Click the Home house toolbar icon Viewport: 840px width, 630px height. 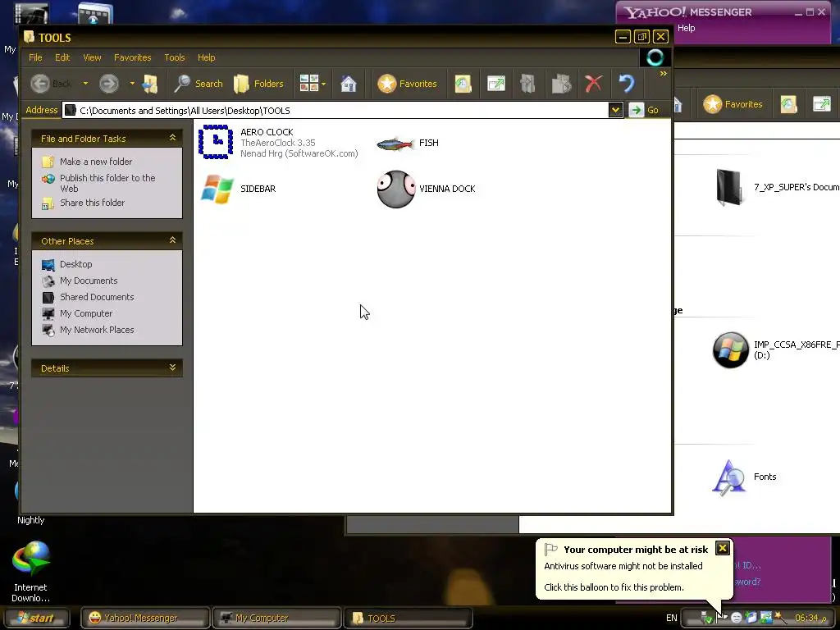coord(348,84)
